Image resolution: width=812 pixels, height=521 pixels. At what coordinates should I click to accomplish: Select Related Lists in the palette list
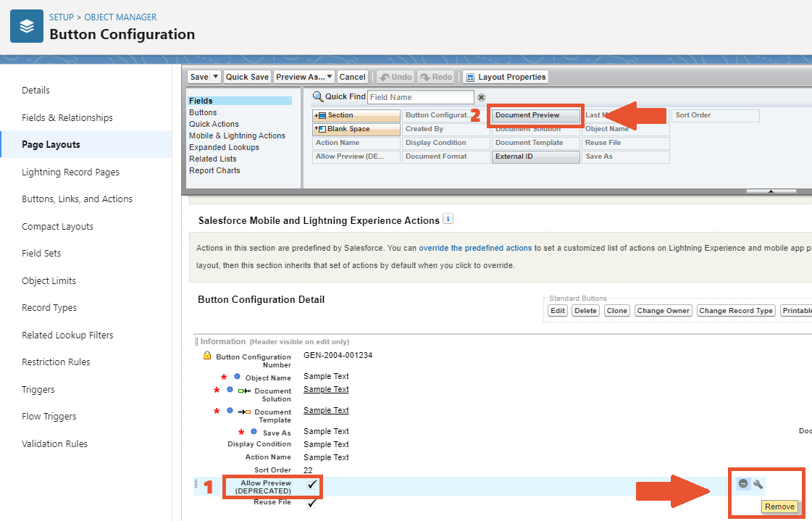tap(212, 159)
